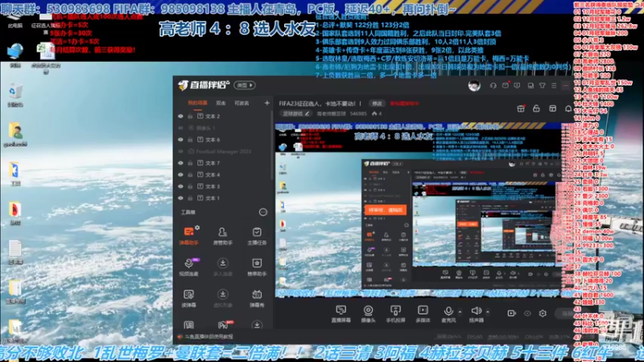The height and width of the screenshot is (362, 644).
Task: Toggle visibility of 文本 3 source
Action: point(180,187)
